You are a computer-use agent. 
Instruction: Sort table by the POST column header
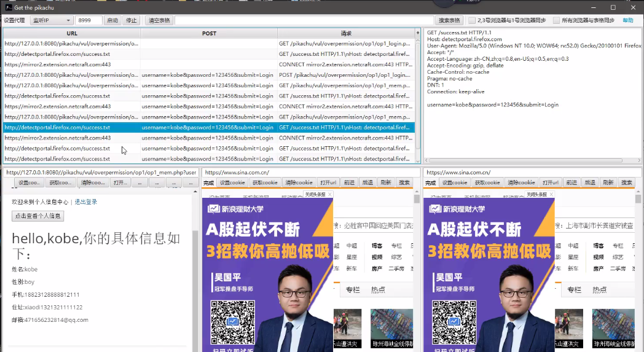[x=209, y=33]
